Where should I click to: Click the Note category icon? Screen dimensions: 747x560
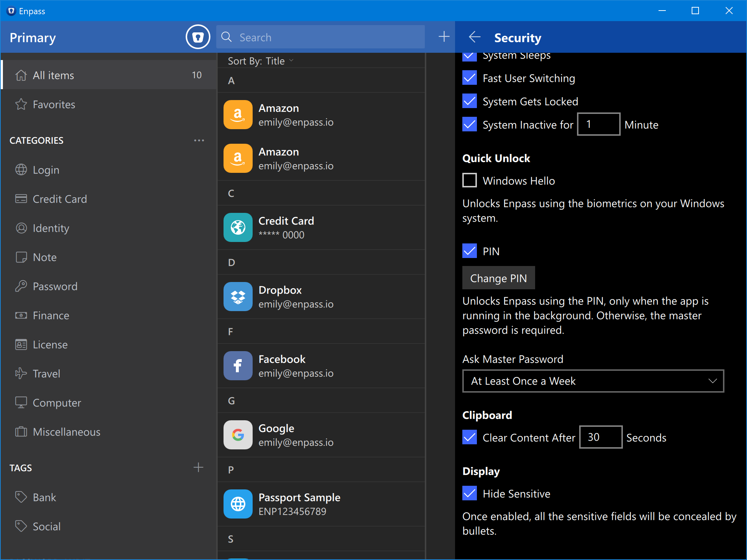21,257
